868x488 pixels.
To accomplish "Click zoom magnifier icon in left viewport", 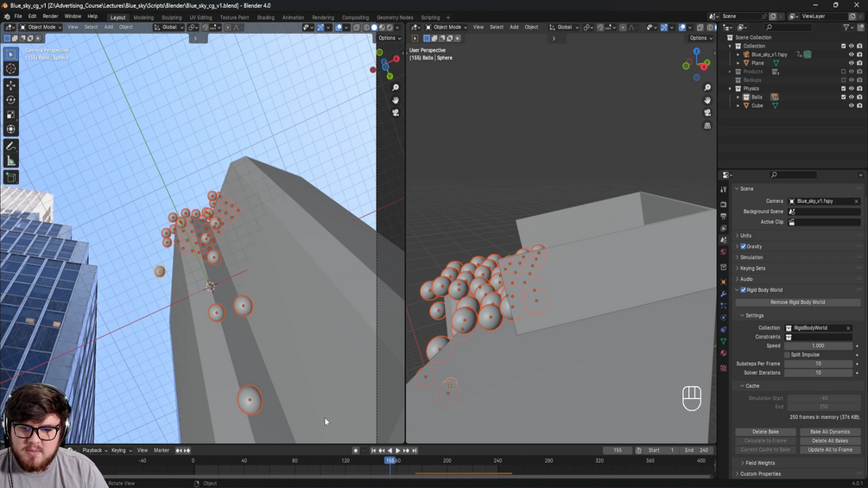I will click(x=396, y=87).
